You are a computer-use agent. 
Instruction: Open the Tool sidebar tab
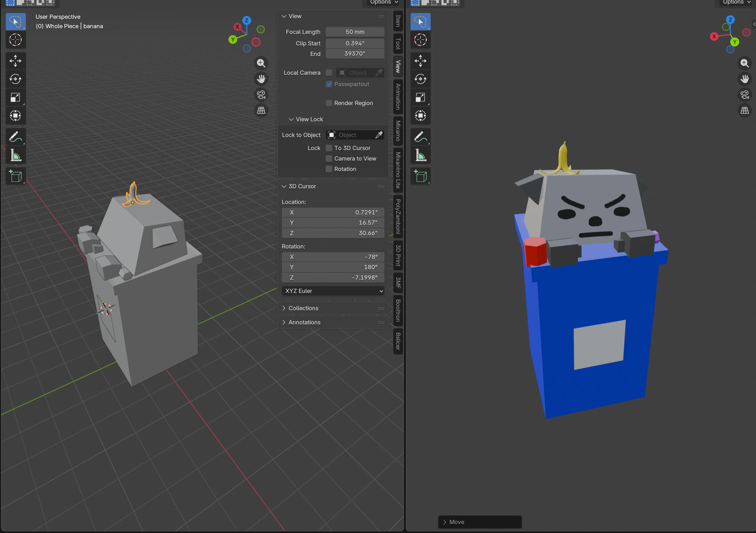pyautogui.click(x=398, y=44)
